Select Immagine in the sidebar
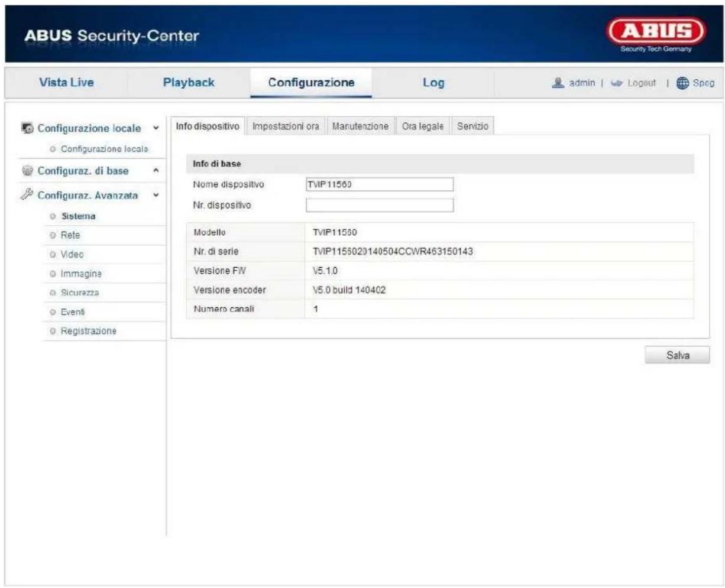This screenshot has height=588, width=725. click(x=81, y=274)
